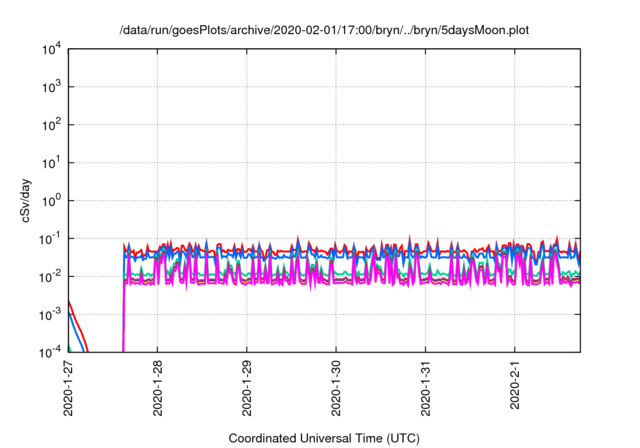Image resolution: width=640 pixels, height=448 pixels.
Task: Click the 10^-2 y-axis tick label
Action: (x=50, y=277)
